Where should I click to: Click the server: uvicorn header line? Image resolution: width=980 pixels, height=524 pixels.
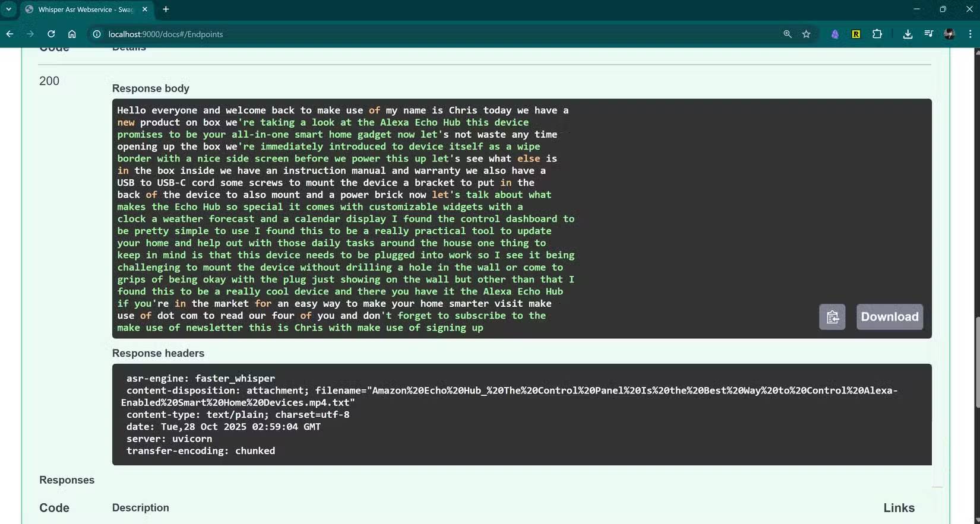tap(169, 439)
